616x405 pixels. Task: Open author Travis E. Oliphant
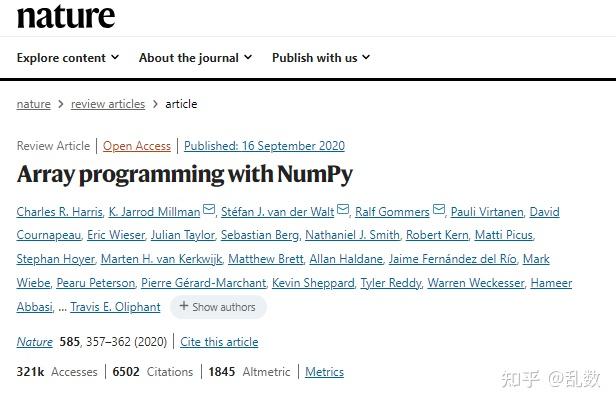(115, 307)
